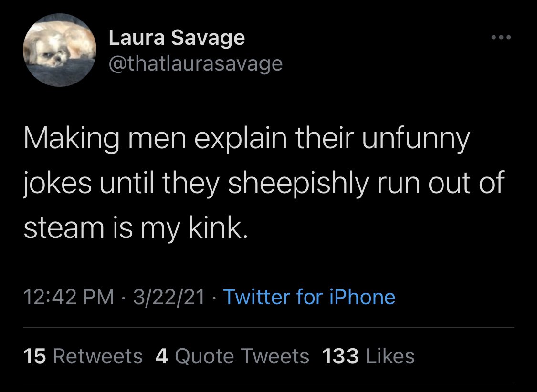View who Likes this tweet

369,356
